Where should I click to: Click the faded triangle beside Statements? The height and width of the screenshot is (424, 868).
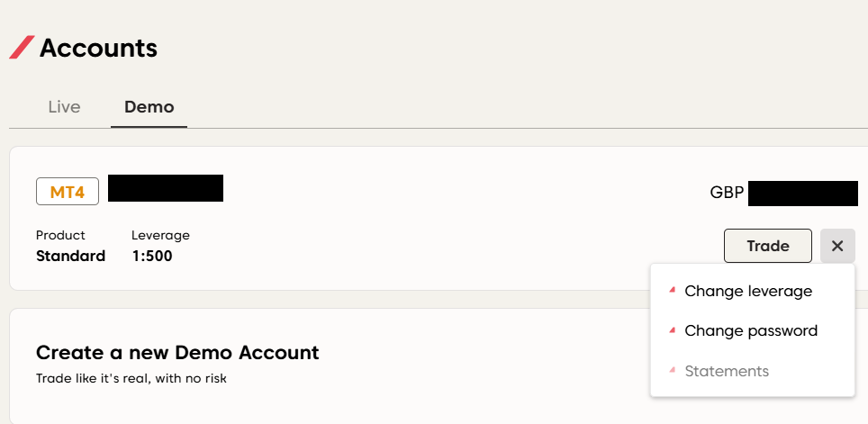(672, 371)
